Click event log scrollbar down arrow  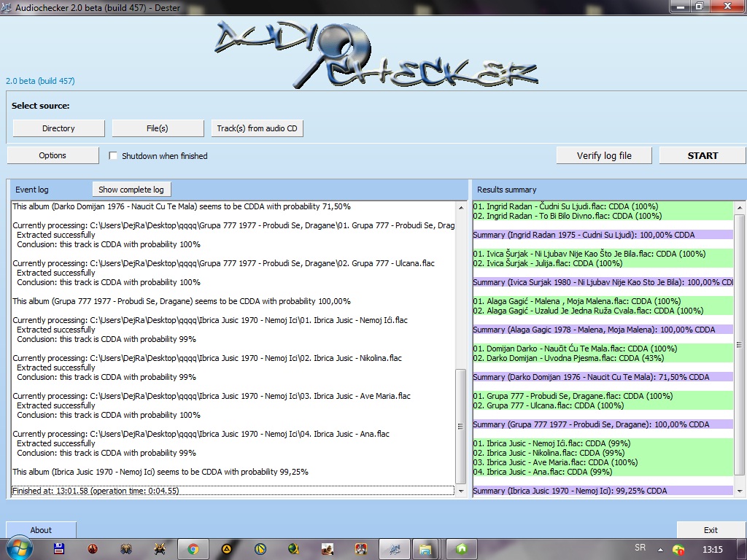click(x=461, y=491)
